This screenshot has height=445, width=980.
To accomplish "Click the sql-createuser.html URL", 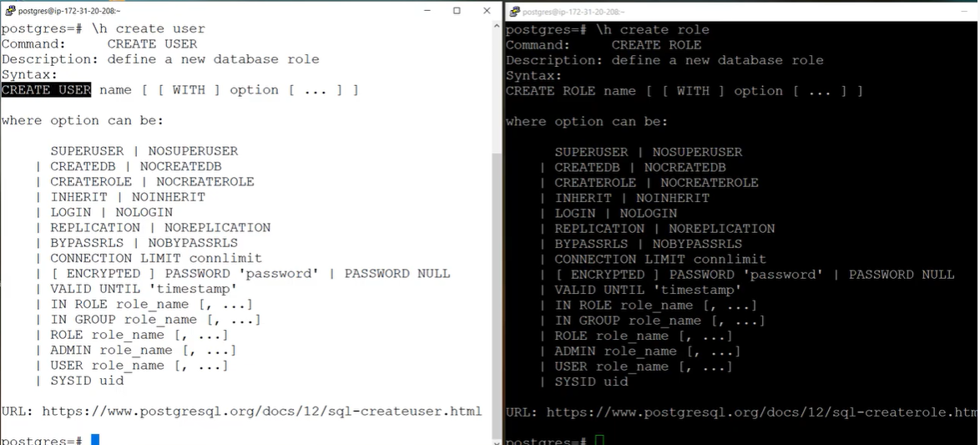I will coord(262,412).
